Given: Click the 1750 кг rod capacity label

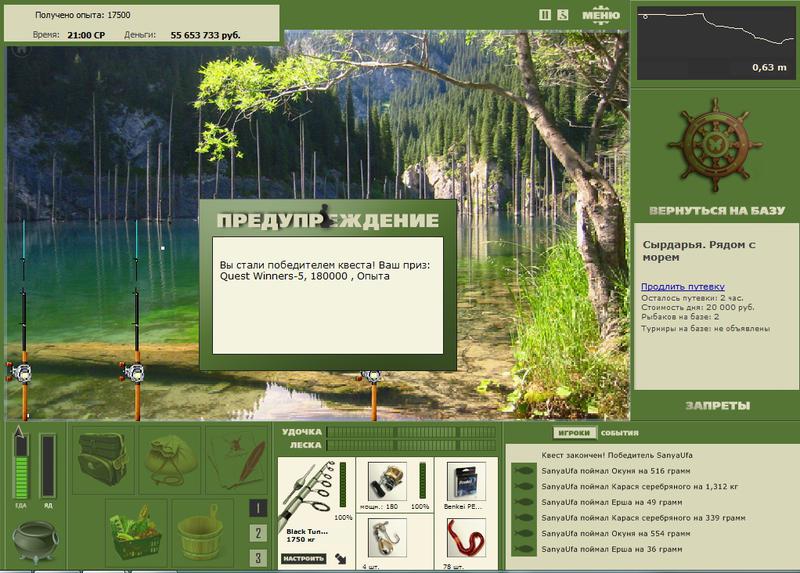Looking at the screenshot, I should 300,539.
